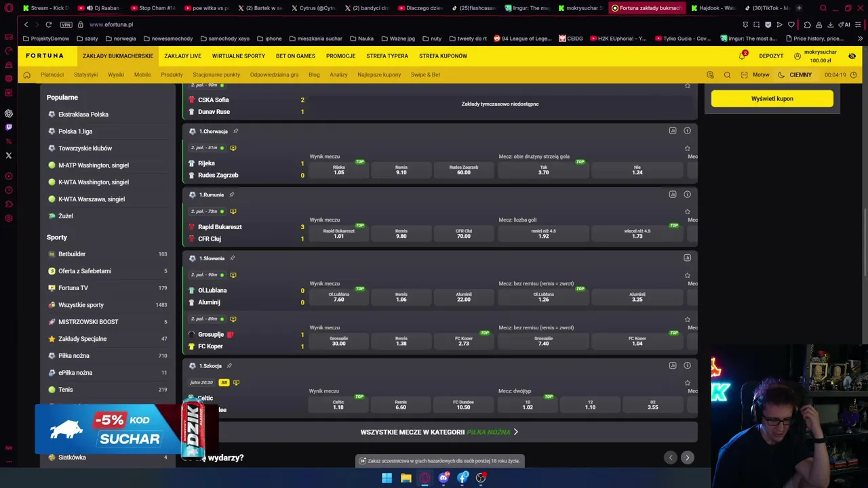Bet on Remis 9.80 in Rapid Bukareszt match
Viewport: 868px width, 488px height.
point(401,233)
